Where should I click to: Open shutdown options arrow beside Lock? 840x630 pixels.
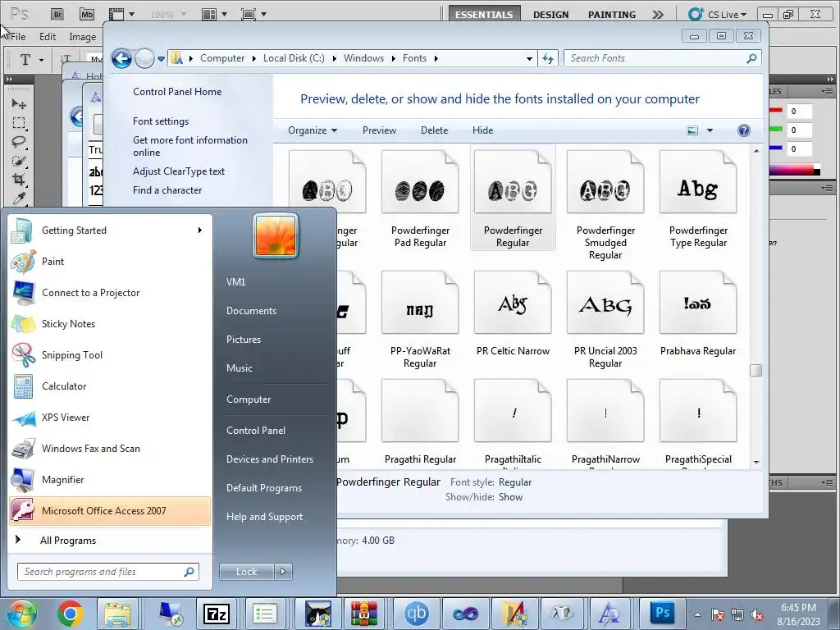[283, 572]
